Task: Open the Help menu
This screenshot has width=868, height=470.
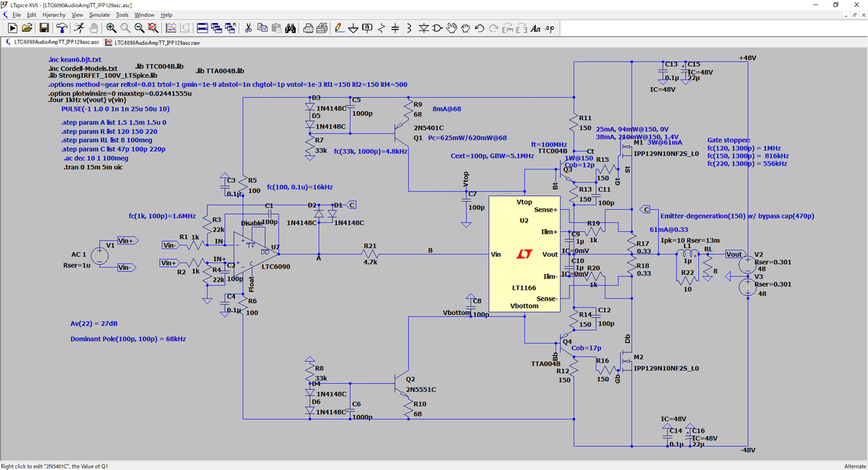Action: click(x=166, y=14)
